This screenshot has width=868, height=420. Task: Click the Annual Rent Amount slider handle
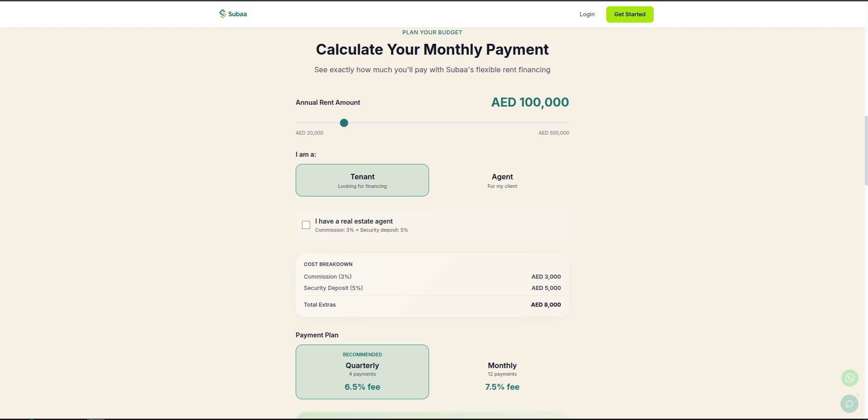[x=344, y=123]
